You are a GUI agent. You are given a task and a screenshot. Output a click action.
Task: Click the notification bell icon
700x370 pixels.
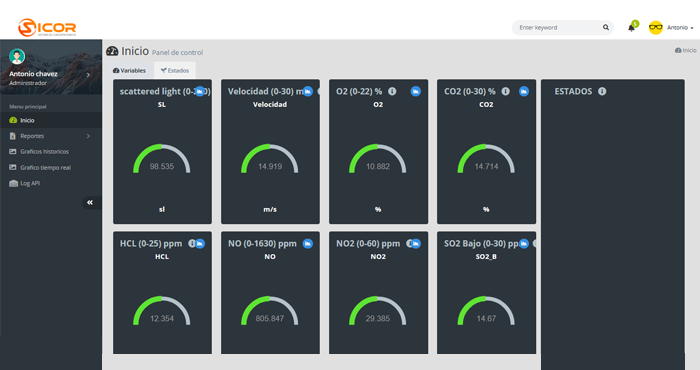coord(631,28)
